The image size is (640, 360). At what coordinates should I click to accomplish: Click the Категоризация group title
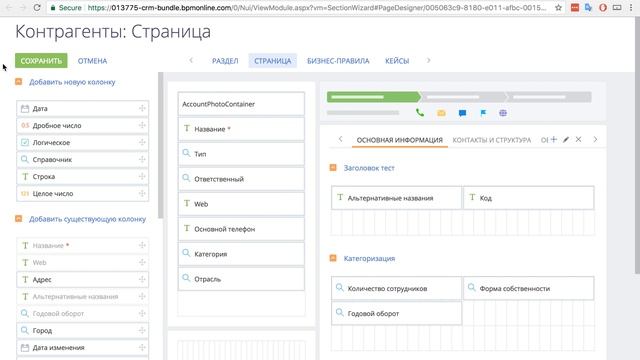point(369,258)
